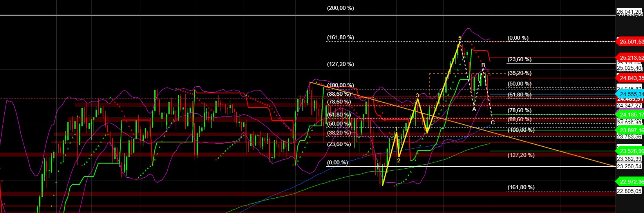Select the Elliott wave 3 label
The height and width of the screenshot is (213, 644).
pos(418,95)
